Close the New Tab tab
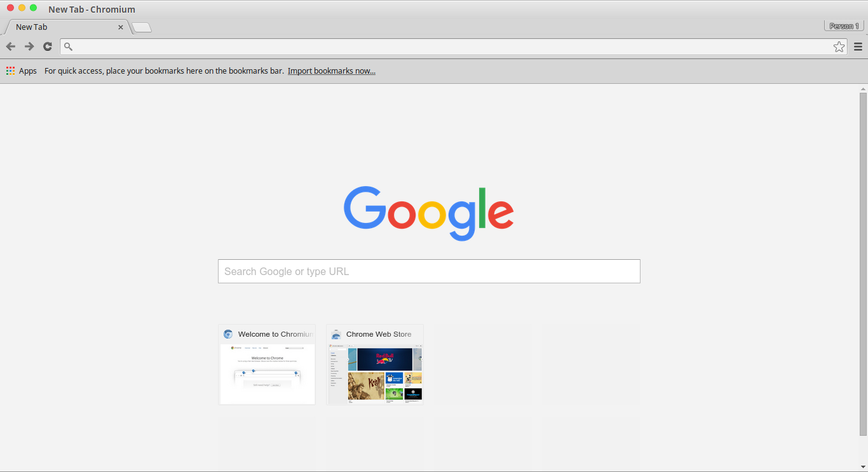Viewport: 868px width, 472px height. point(121,27)
